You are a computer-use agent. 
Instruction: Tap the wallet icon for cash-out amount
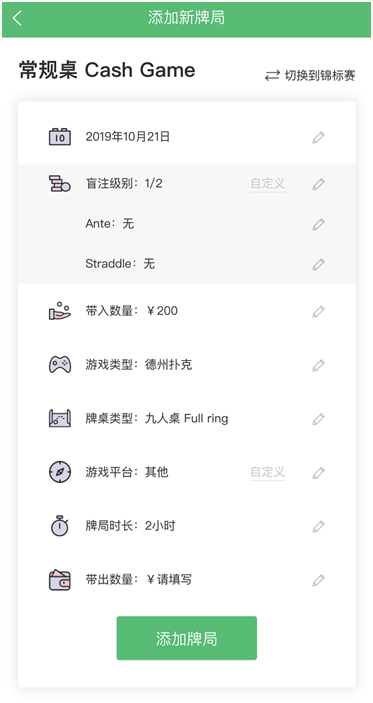click(60, 579)
